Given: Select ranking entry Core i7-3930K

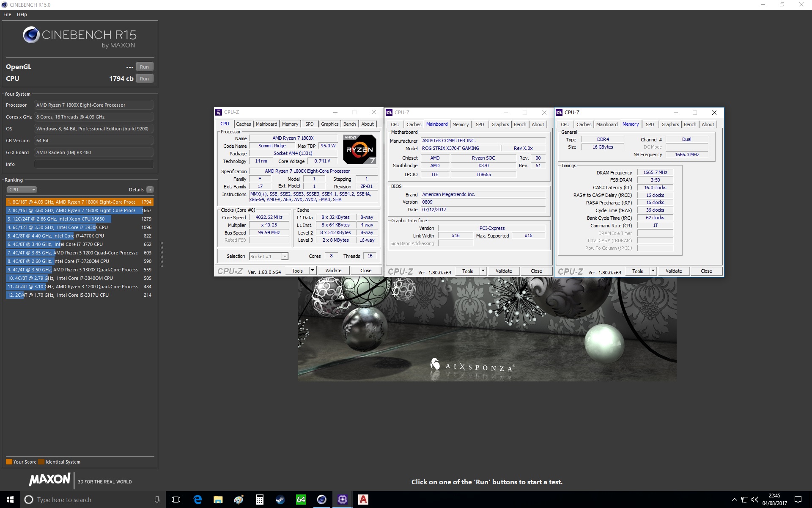Looking at the screenshot, I should [x=80, y=227].
